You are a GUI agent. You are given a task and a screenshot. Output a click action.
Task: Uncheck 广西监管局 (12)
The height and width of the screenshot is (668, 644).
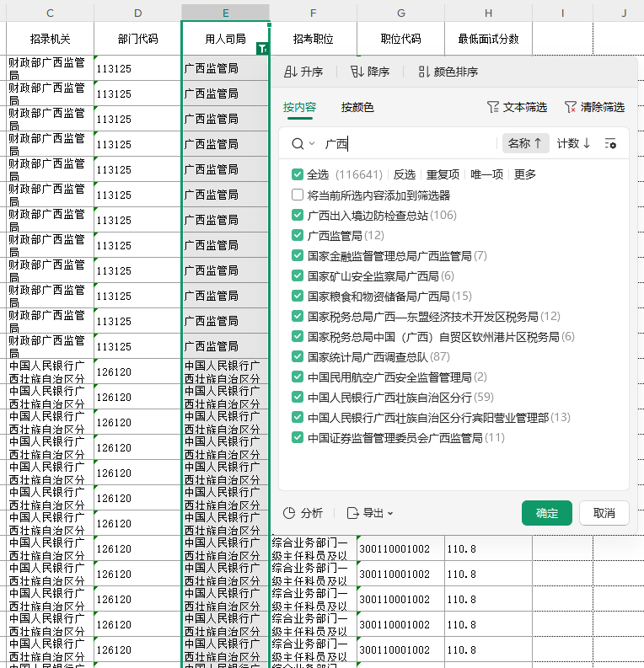coord(297,235)
